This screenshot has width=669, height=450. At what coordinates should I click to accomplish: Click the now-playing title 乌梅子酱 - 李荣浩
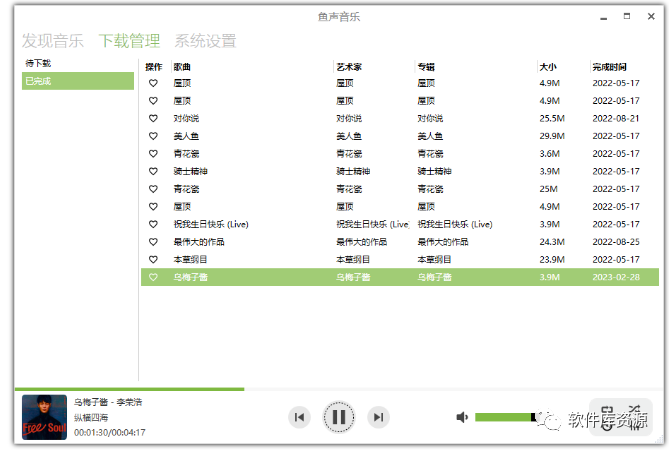click(x=108, y=402)
